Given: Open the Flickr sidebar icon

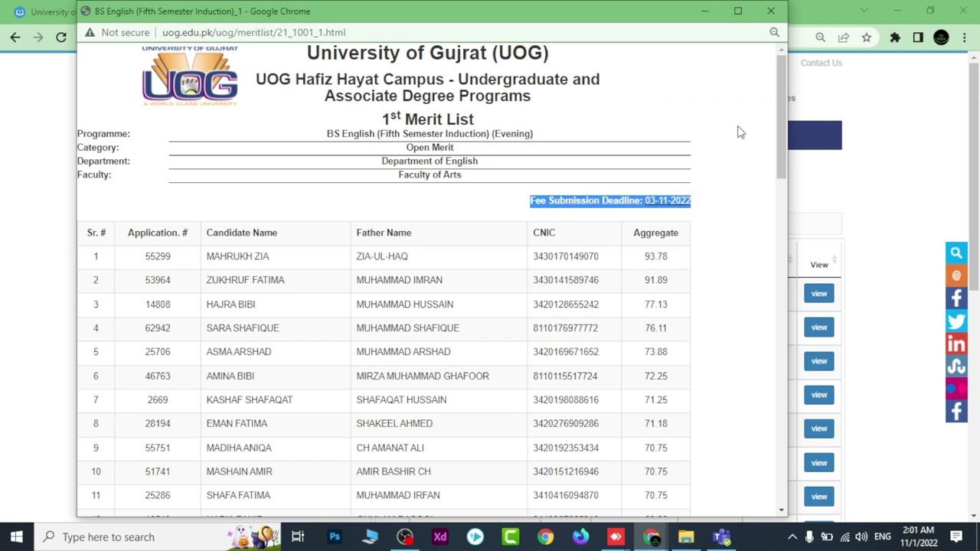Looking at the screenshot, I should click(956, 389).
